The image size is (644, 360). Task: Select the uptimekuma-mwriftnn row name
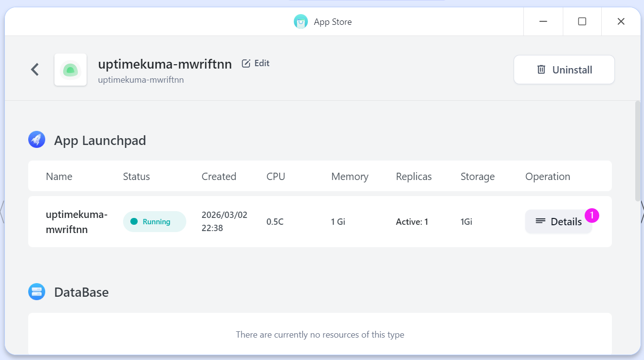pyautogui.click(x=76, y=222)
